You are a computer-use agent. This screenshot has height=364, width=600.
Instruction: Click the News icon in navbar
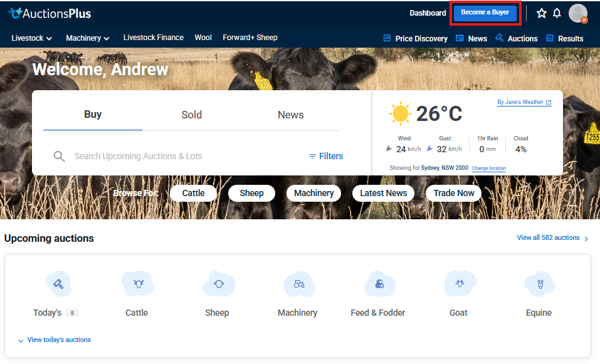[x=460, y=38]
